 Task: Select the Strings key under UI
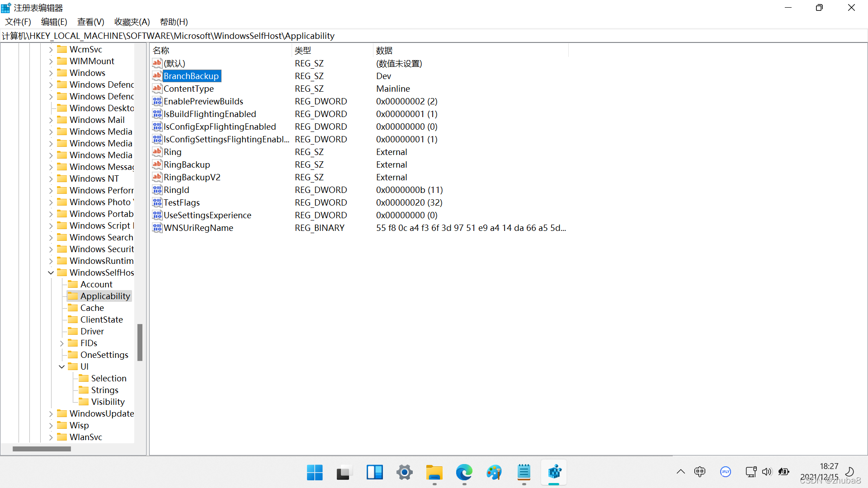pos(105,390)
